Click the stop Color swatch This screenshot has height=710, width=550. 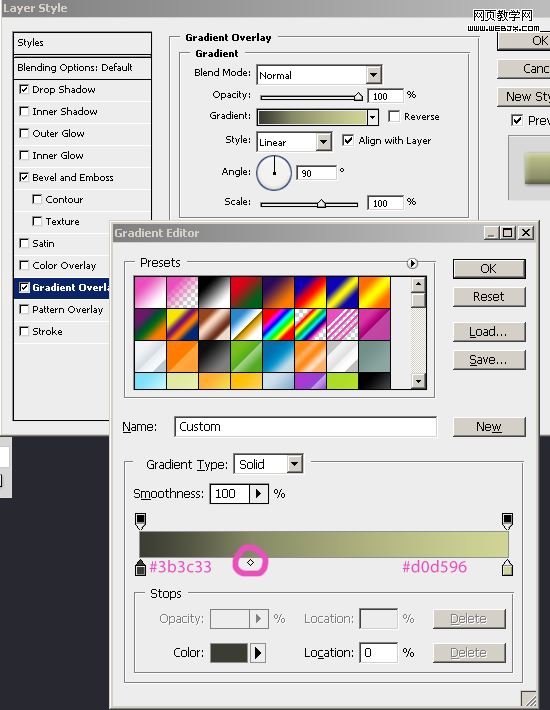coord(229,653)
